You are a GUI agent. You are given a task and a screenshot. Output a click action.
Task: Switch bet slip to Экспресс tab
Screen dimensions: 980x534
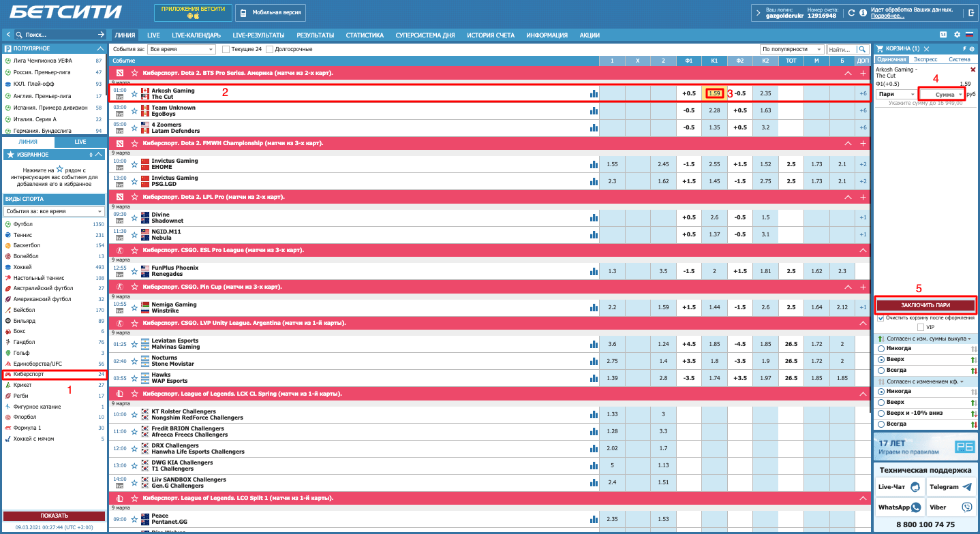[925, 59]
